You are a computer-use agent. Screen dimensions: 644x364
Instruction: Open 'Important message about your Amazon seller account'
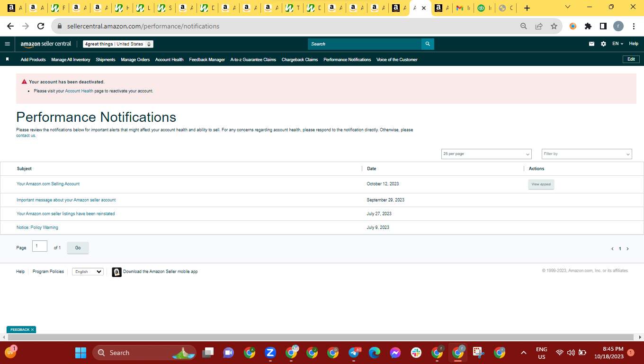coord(66,200)
